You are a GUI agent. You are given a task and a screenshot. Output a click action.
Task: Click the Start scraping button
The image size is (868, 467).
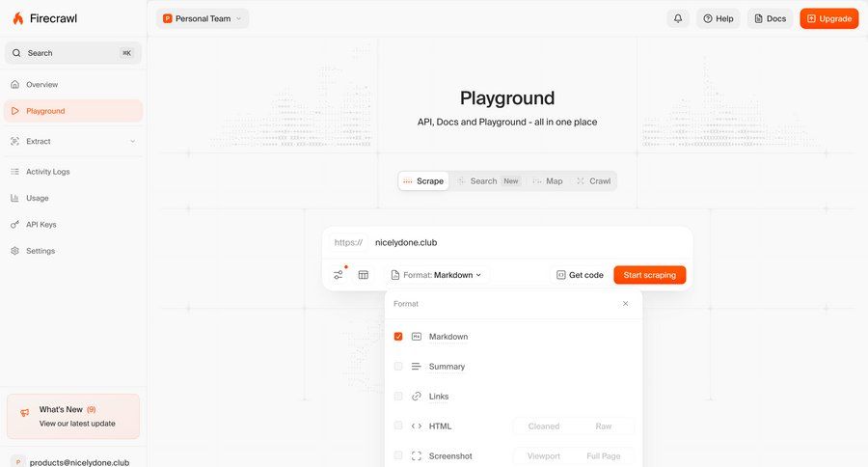649,275
